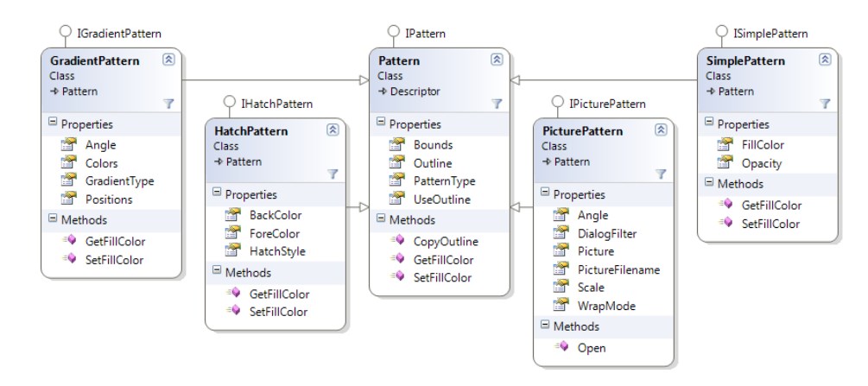Click the filter icon on SimplePattern class
This screenshot has height=386, width=868.
pos(825,103)
